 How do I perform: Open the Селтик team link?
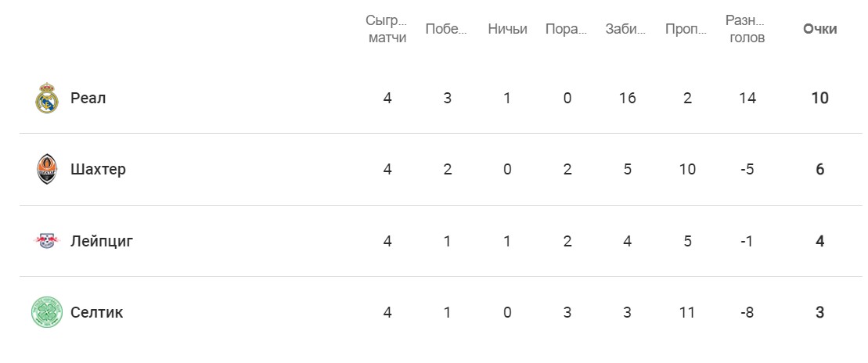(x=96, y=312)
